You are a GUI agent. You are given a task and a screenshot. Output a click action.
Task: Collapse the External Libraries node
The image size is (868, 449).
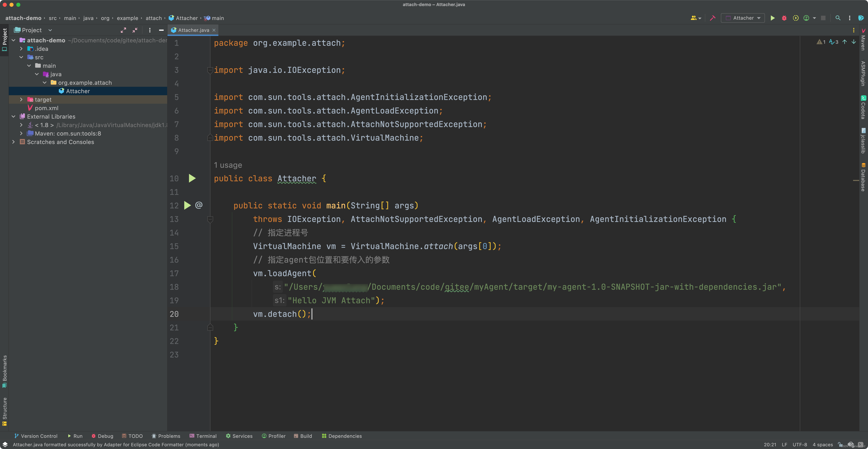[14, 117]
